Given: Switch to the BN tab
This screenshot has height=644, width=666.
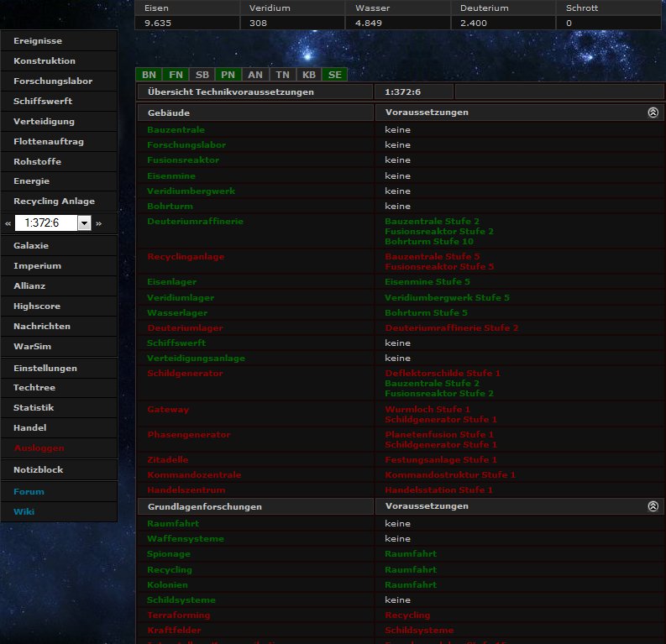Looking at the screenshot, I should click(x=149, y=75).
